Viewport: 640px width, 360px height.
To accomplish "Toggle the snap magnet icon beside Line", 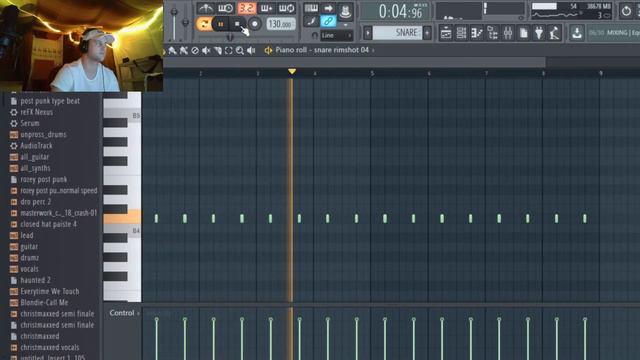I will click(314, 36).
